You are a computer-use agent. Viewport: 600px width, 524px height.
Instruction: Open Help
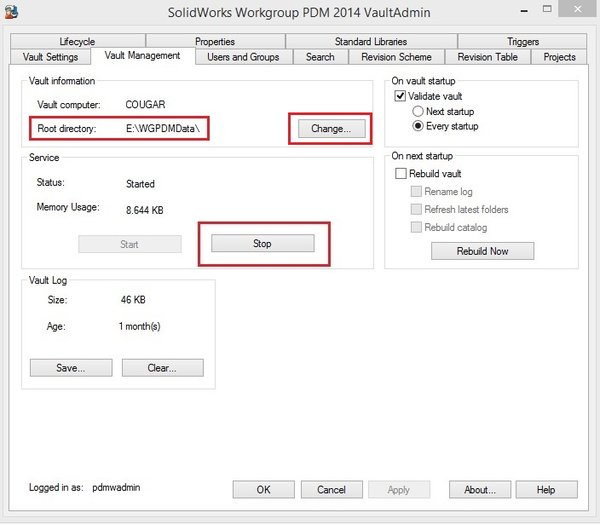[x=546, y=490]
